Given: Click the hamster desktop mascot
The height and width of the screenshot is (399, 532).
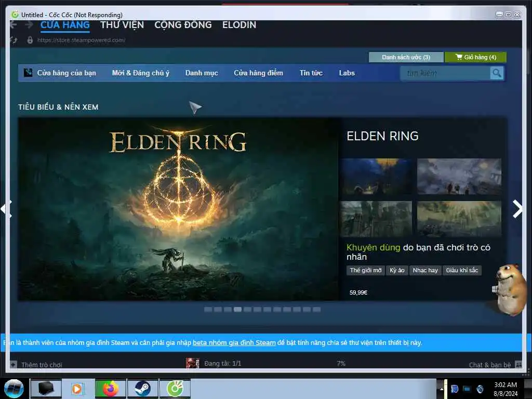Looking at the screenshot, I should click(511, 289).
